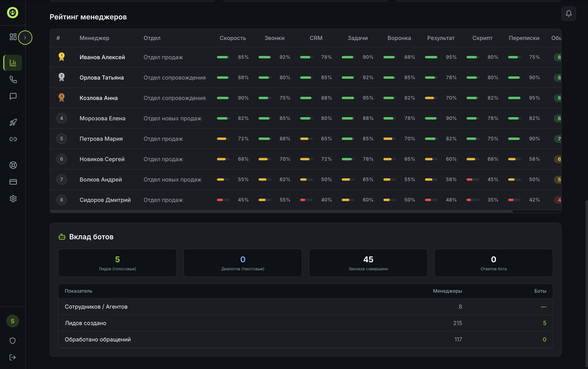588x369 pixels.
Task: Open the calls phone icon
Action: coord(13,80)
